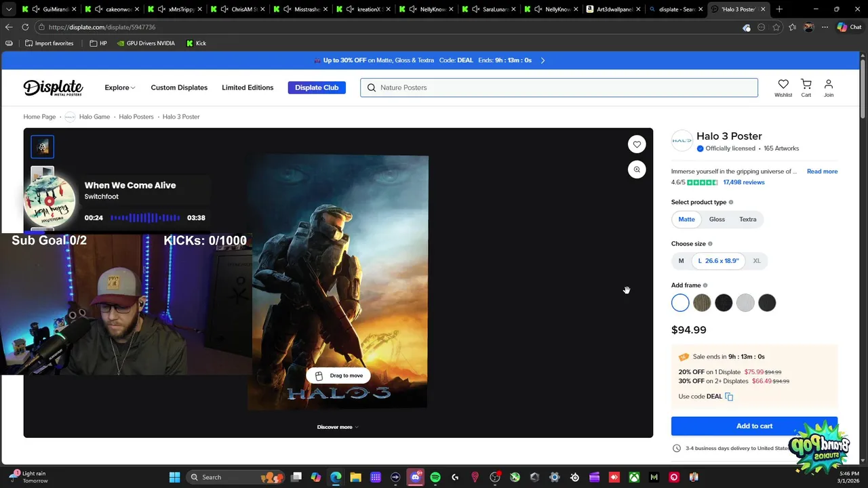Select the first poster thumbnail in gallery

pos(42,146)
